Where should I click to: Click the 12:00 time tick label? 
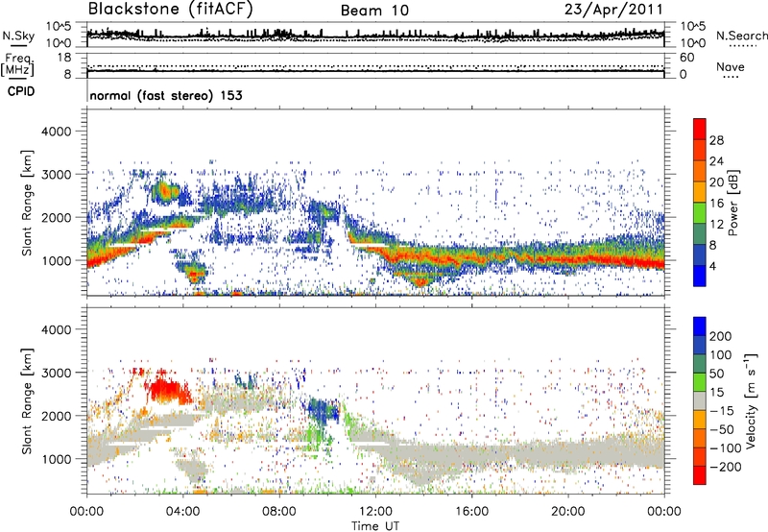coord(375,512)
